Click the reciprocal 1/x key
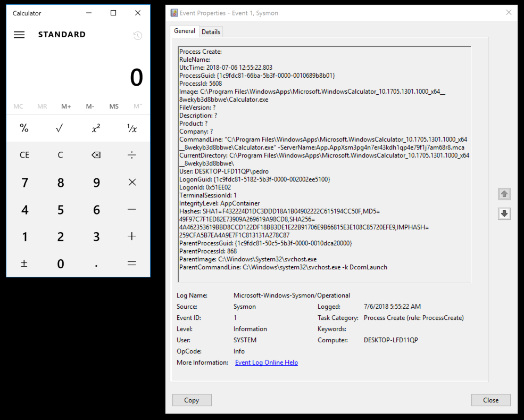The height and width of the screenshot is (420, 524). pos(132,128)
